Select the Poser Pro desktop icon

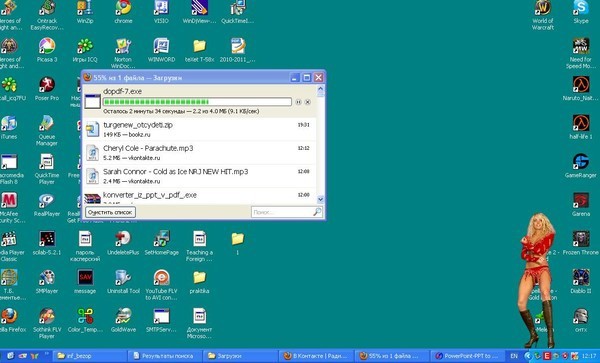point(47,89)
